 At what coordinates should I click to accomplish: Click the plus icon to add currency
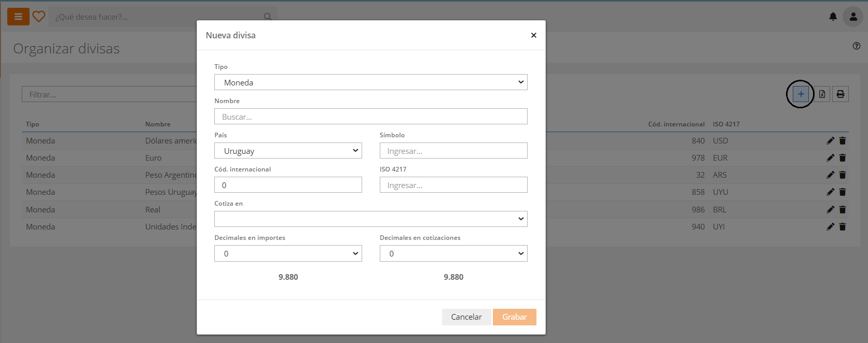(x=801, y=94)
